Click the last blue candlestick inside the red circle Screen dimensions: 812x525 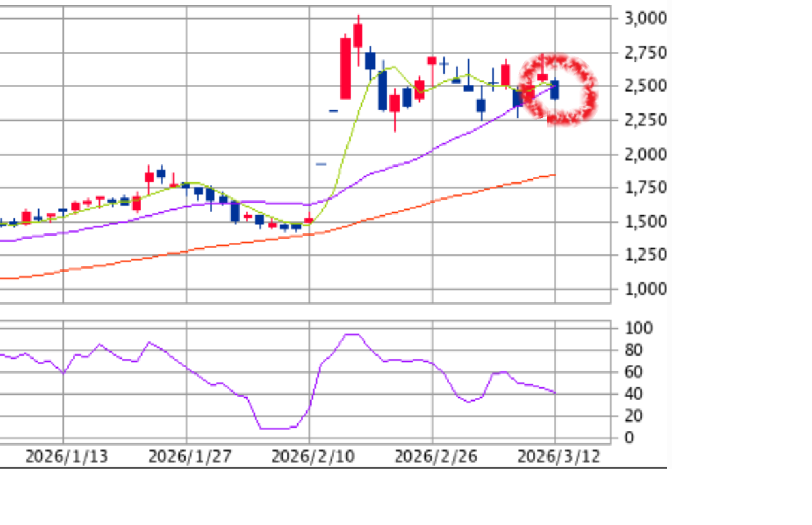point(554,90)
